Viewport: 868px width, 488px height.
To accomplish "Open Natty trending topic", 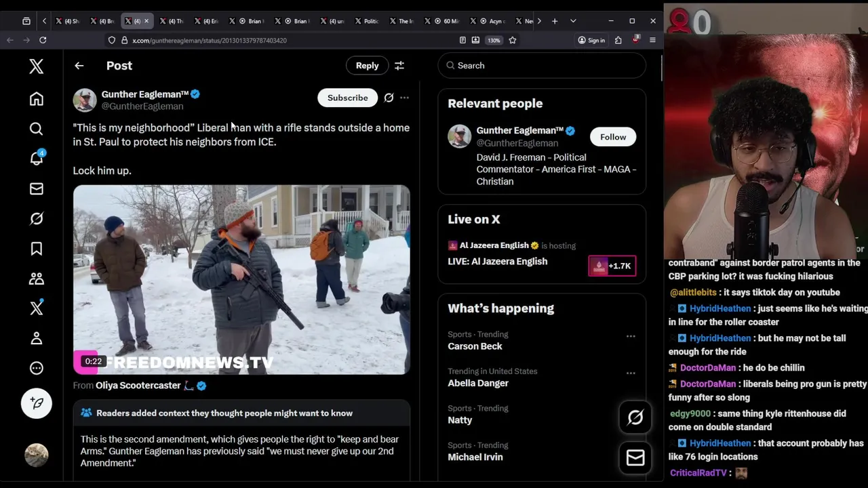I will pyautogui.click(x=460, y=420).
